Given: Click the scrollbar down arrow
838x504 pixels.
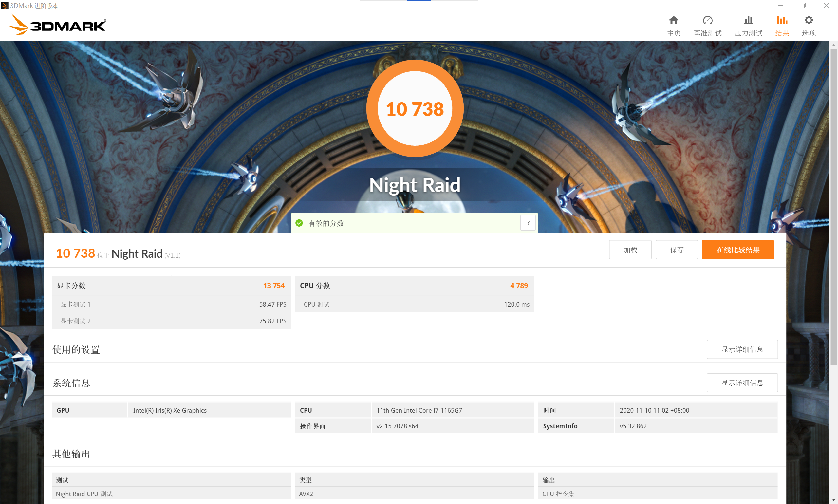Looking at the screenshot, I should point(834,500).
